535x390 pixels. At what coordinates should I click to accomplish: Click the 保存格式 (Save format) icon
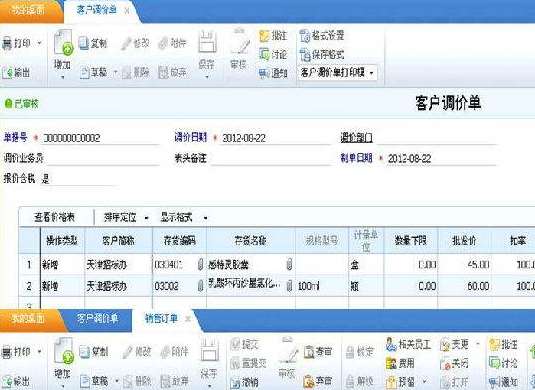click(x=304, y=55)
